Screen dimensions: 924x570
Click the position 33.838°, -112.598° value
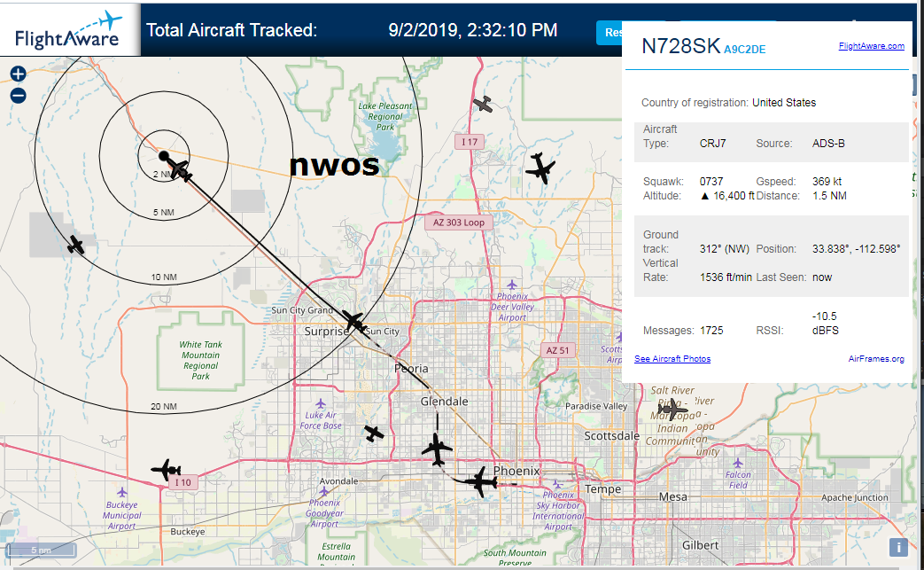[857, 249]
